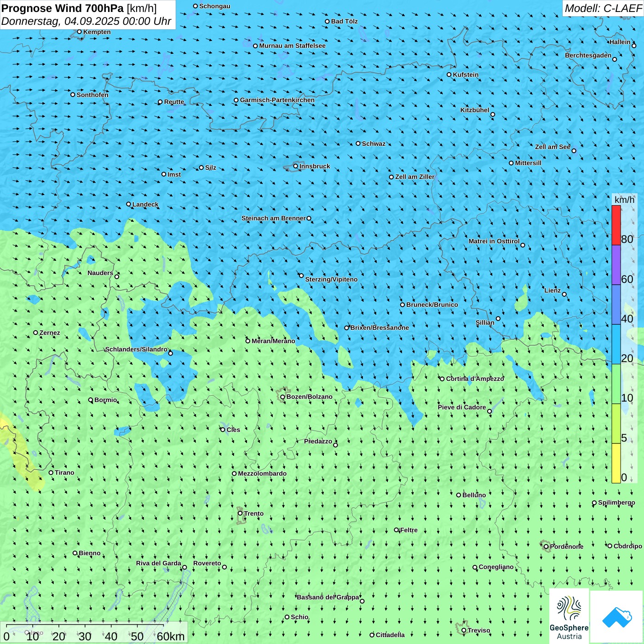Viewport: 644px width, 644px height.
Task: Select the lime 5-10 legend segment
Action: tap(616, 424)
